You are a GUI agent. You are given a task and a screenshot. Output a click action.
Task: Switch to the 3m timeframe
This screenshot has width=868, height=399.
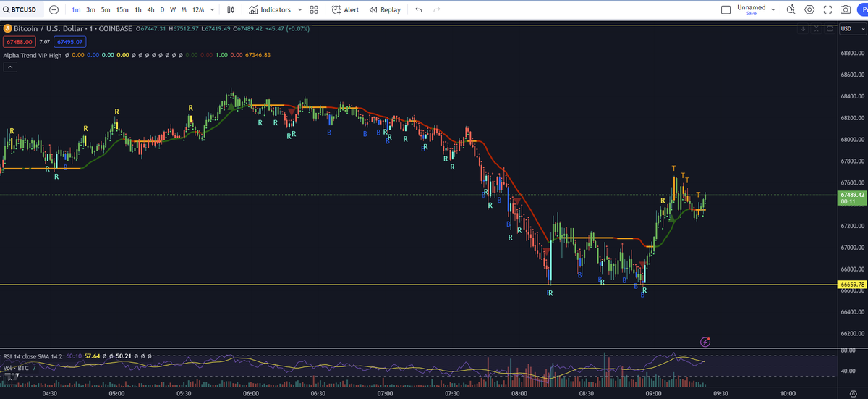click(x=90, y=10)
